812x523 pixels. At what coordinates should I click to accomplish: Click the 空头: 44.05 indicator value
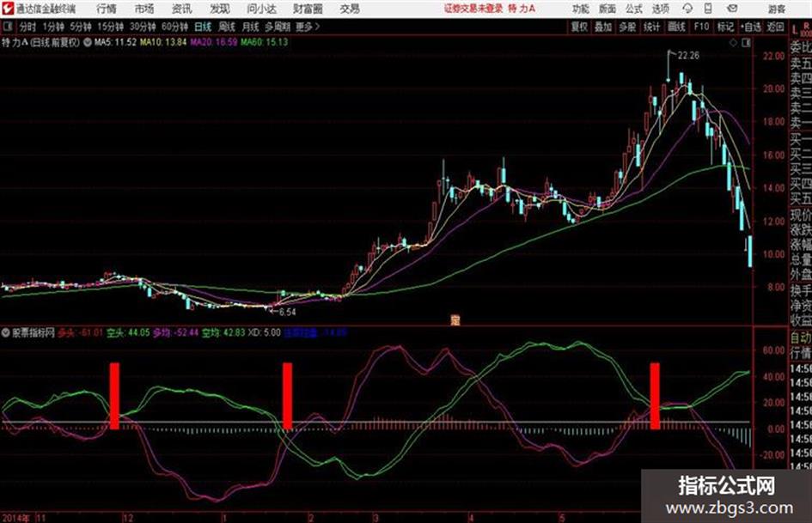point(127,332)
